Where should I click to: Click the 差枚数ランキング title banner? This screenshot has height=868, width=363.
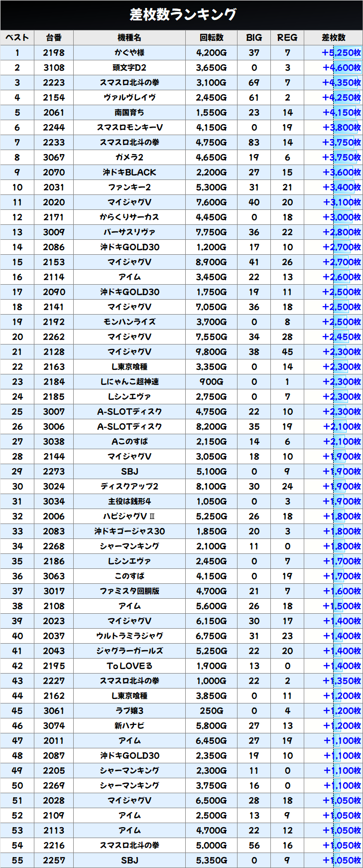click(x=181, y=15)
